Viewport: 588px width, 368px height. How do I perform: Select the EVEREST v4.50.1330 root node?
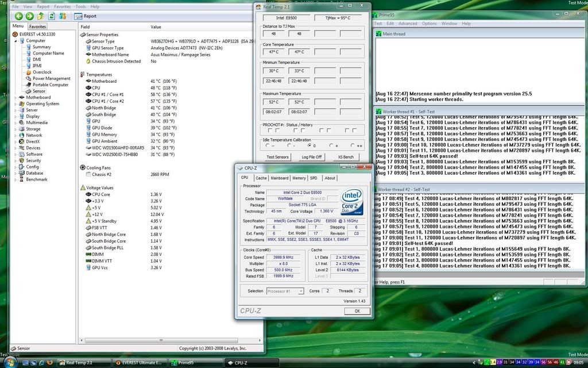tap(34, 34)
